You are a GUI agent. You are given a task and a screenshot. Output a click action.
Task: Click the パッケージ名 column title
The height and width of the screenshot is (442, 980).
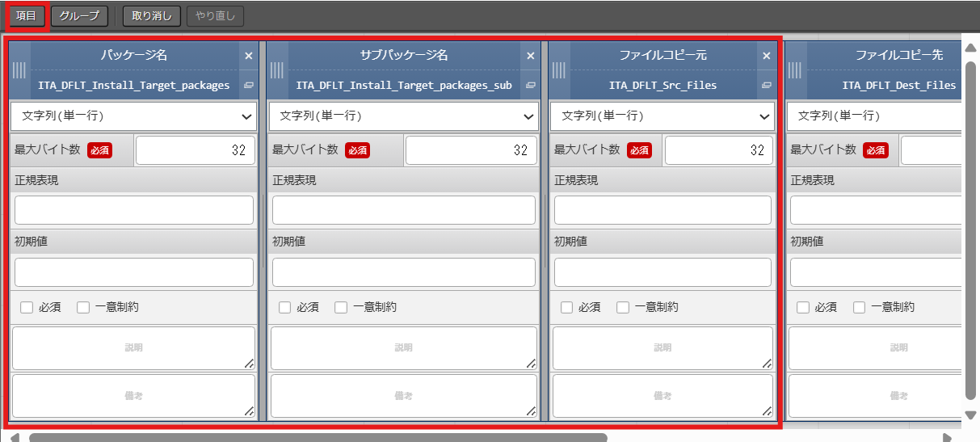[134, 56]
